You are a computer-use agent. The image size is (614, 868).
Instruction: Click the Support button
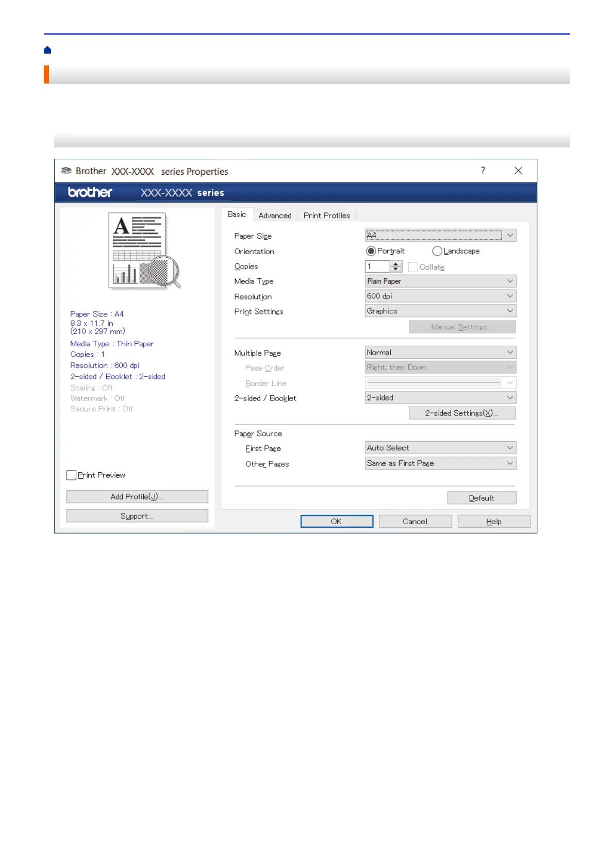tap(137, 516)
